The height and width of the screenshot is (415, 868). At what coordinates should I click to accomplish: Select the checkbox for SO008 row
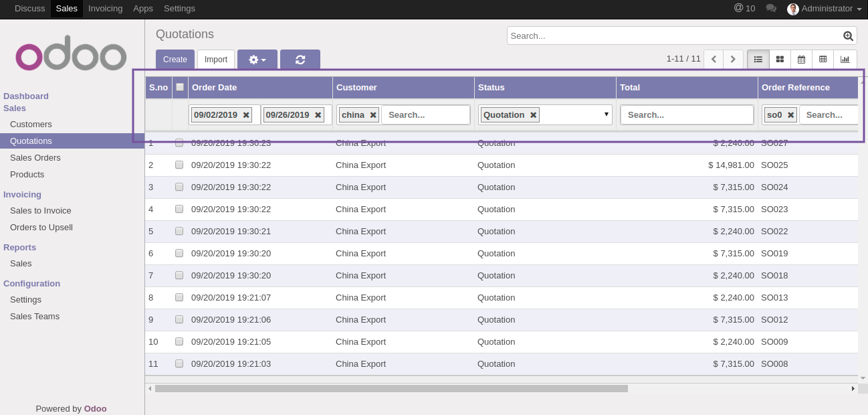179,363
